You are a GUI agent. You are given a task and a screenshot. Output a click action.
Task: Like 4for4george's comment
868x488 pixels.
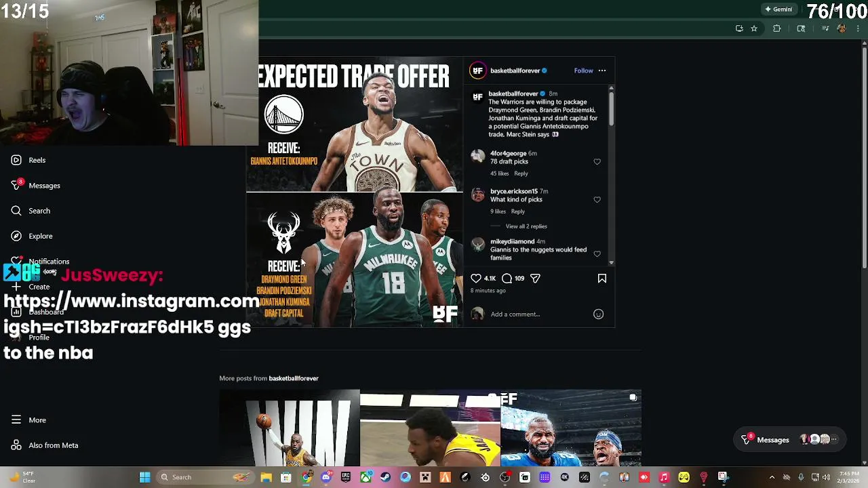[x=597, y=162]
